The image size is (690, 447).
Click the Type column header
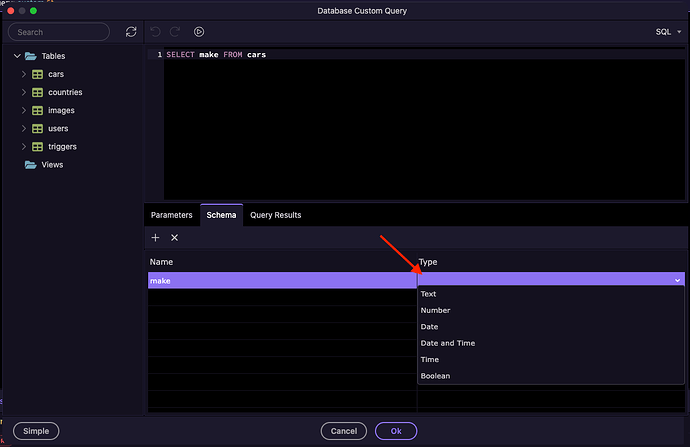(x=428, y=262)
